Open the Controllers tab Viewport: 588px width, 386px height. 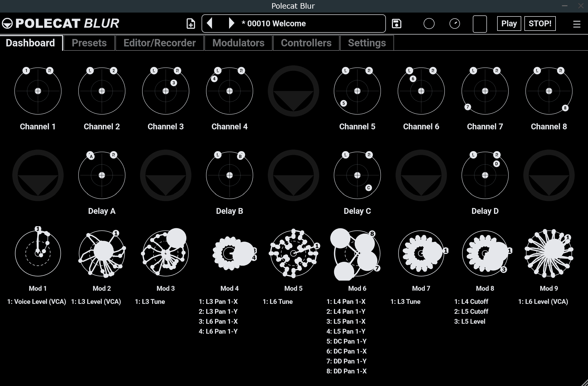(x=306, y=43)
